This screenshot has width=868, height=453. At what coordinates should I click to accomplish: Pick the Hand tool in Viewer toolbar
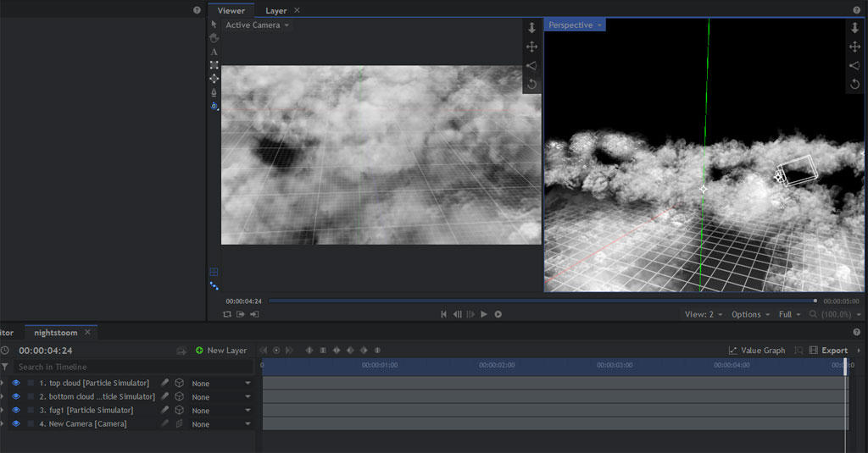tap(214, 38)
